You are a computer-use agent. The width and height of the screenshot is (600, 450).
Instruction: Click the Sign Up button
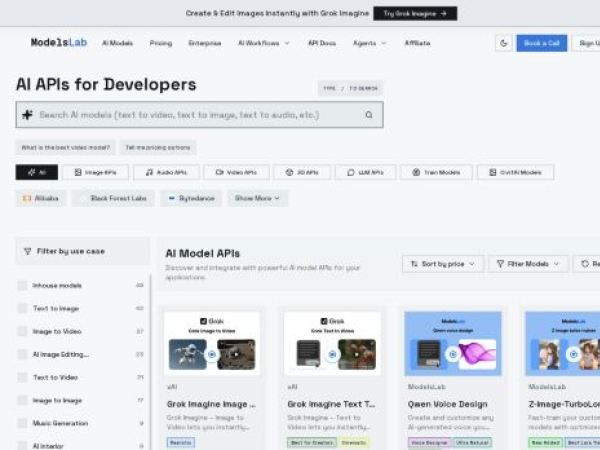(x=586, y=43)
